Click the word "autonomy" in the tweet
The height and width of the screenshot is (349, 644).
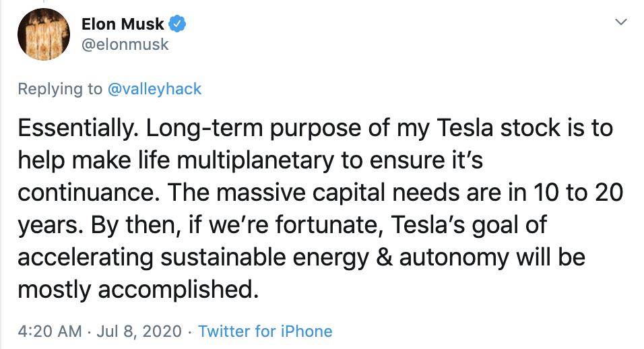455,257
